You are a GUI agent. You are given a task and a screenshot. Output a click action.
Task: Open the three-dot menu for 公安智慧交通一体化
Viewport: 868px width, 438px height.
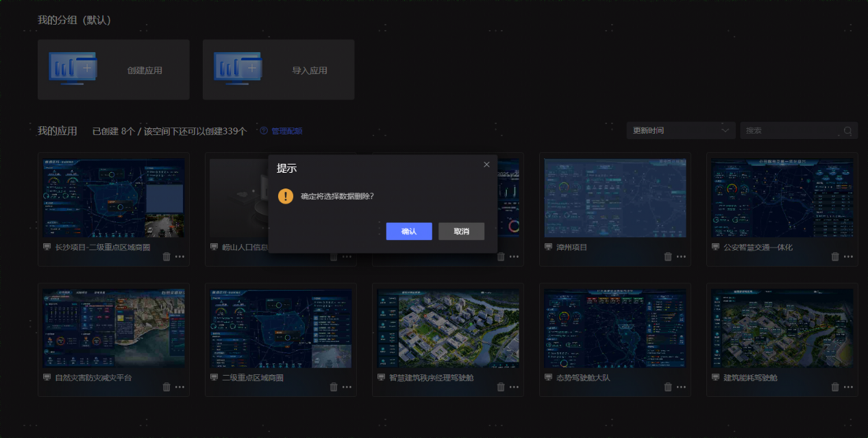pyautogui.click(x=849, y=256)
